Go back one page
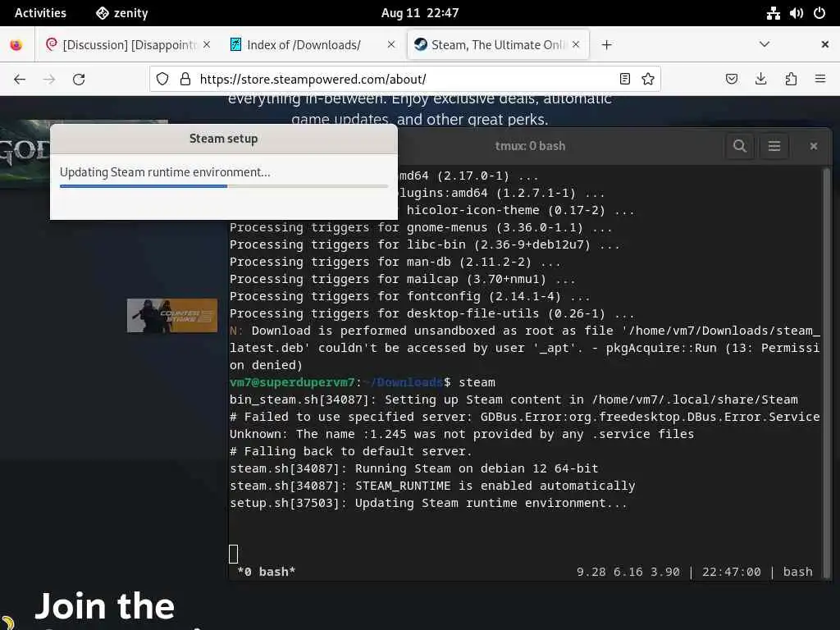 [20, 80]
